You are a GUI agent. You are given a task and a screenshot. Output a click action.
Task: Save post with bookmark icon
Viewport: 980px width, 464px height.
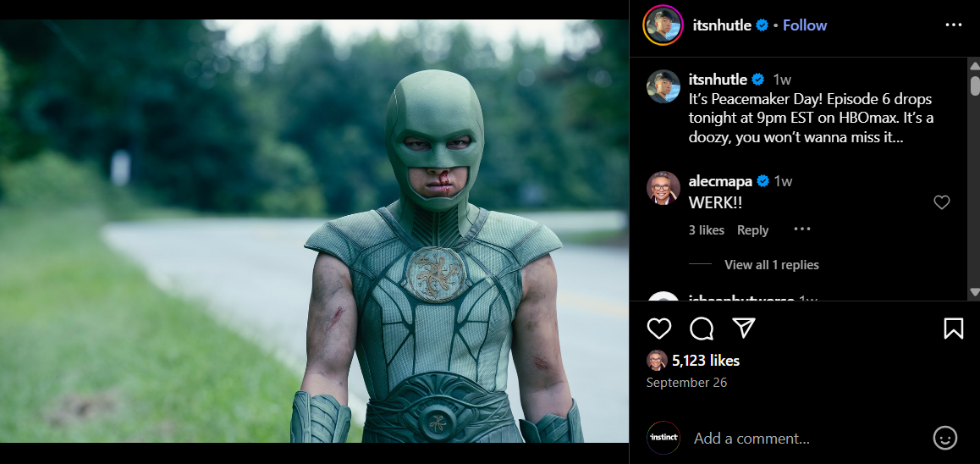pyautogui.click(x=953, y=329)
